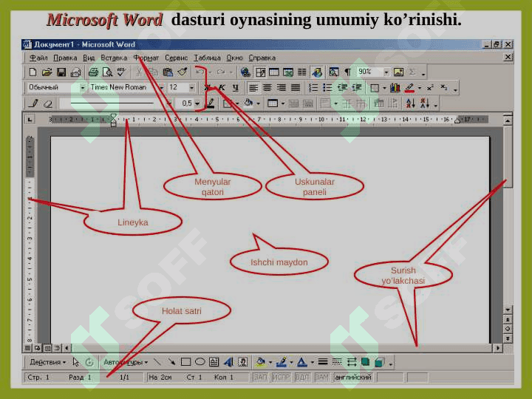Viewport: 532px width, 399px height.
Task: Select the table Eraser tool
Action: 48,103
